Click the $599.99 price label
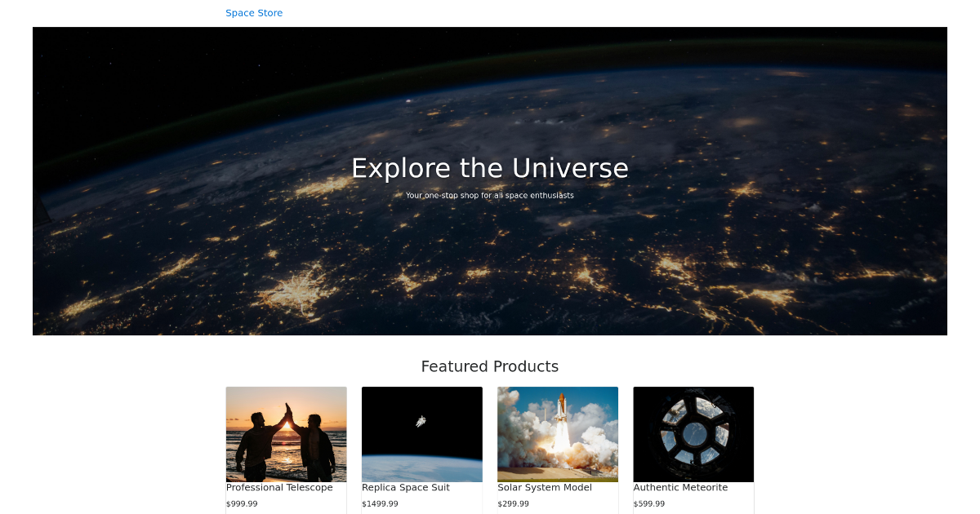This screenshot has height=514, width=980. click(649, 503)
